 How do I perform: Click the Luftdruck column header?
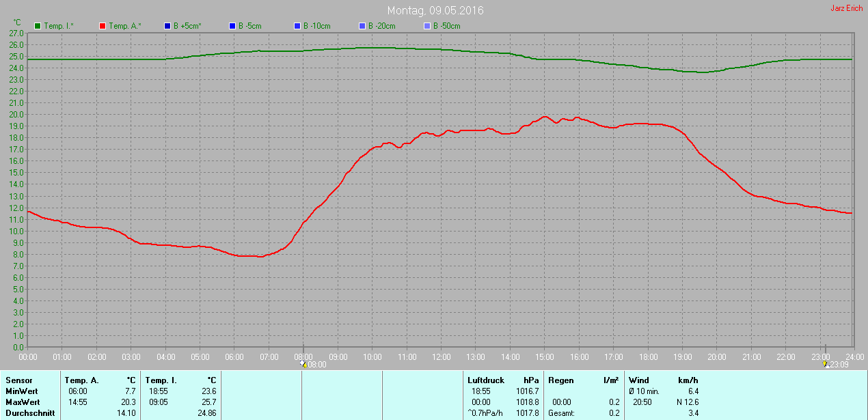(x=486, y=380)
